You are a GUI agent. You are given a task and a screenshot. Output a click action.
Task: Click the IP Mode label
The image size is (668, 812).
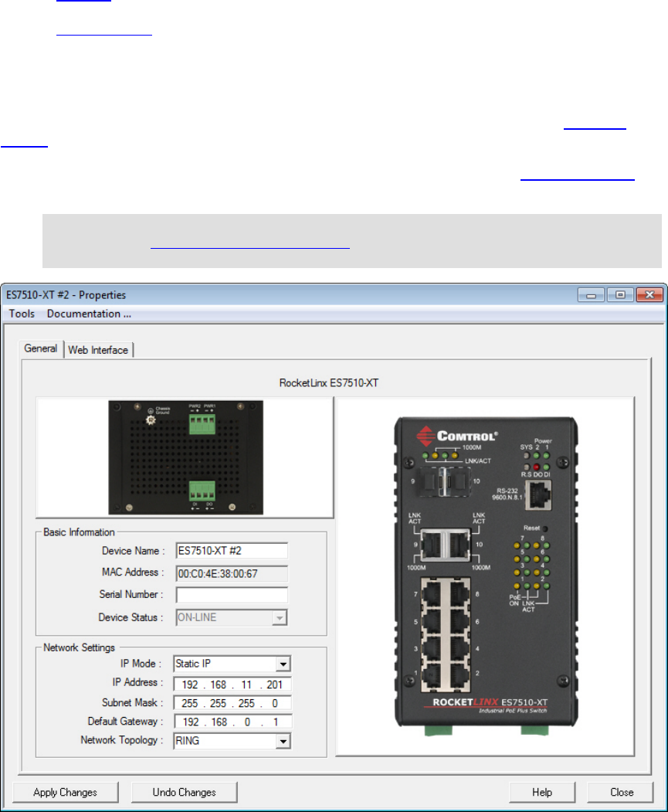click(141, 664)
